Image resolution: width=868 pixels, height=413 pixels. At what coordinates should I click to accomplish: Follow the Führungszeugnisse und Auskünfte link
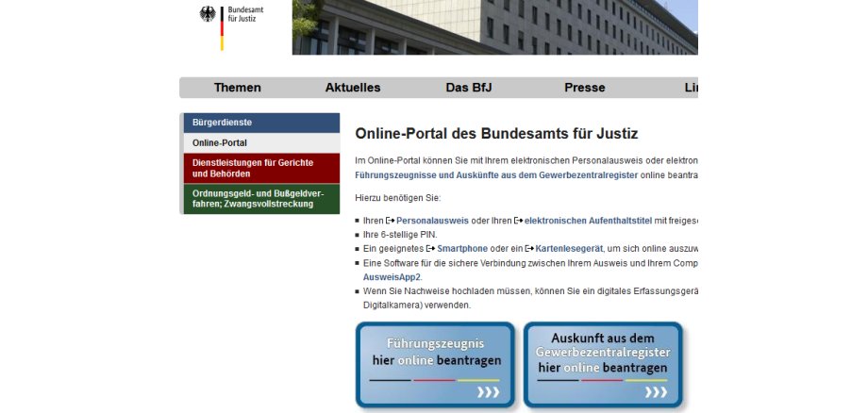[496, 175]
